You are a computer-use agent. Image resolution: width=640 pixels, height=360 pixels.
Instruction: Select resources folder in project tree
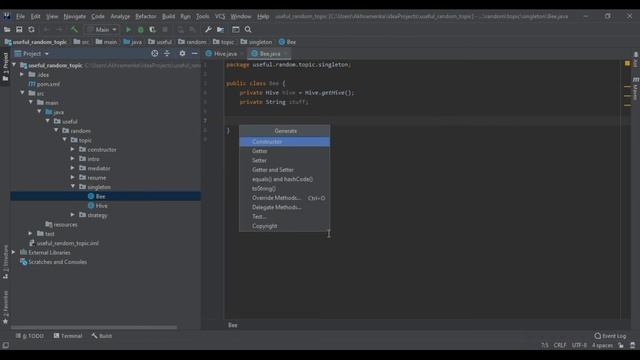pos(61,224)
